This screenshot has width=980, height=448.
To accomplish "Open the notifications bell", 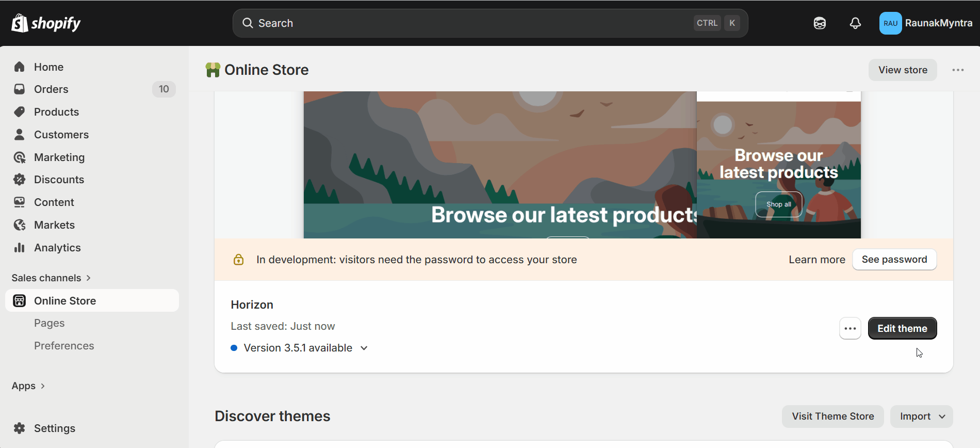I will click(855, 23).
